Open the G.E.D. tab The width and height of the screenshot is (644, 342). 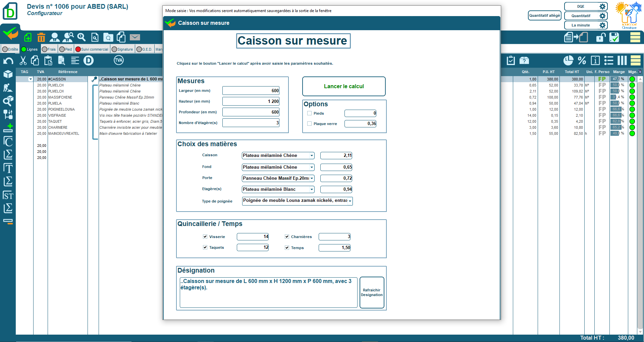tap(145, 49)
